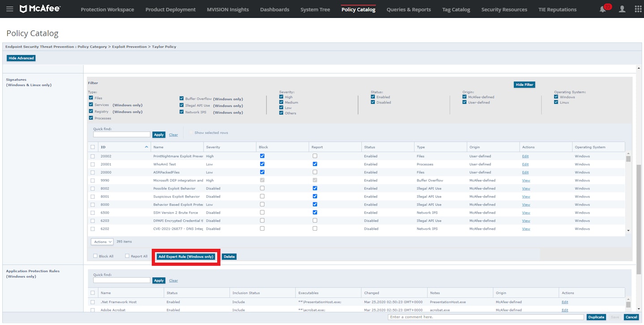
Task: Sort signatures by Severity column
Action: click(x=213, y=147)
